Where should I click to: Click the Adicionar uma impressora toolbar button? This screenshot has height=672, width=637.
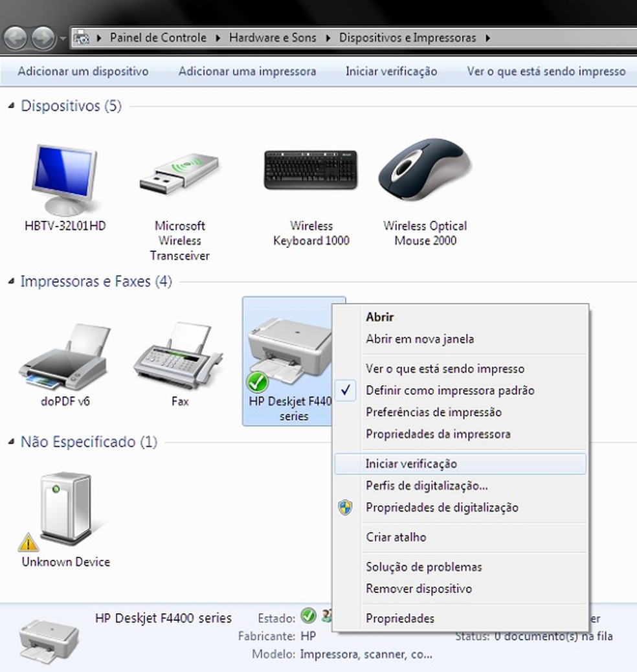(247, 71)
